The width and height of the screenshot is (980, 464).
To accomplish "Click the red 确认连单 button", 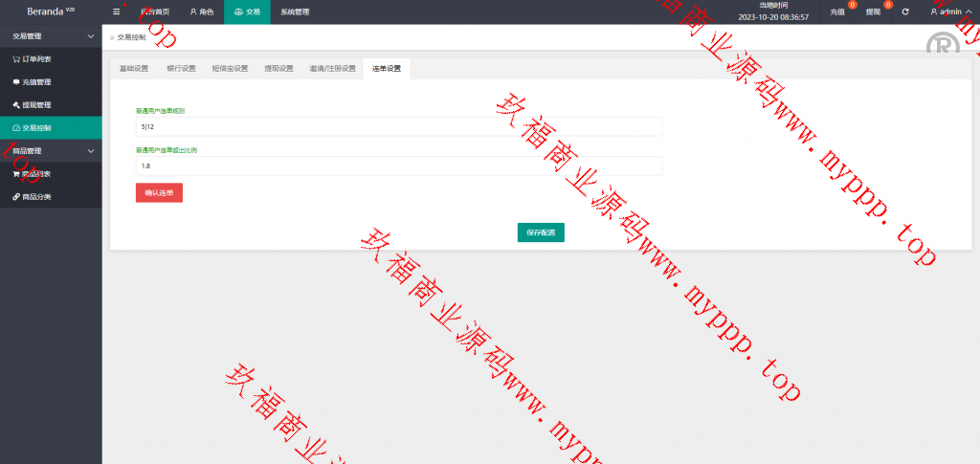I will tap(159, 193).
